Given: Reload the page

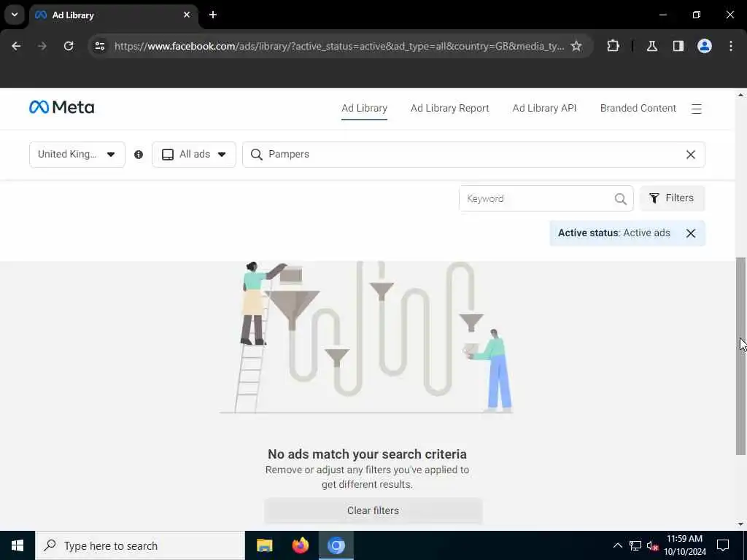Looking at the screenshot, I should coord(69,46).
